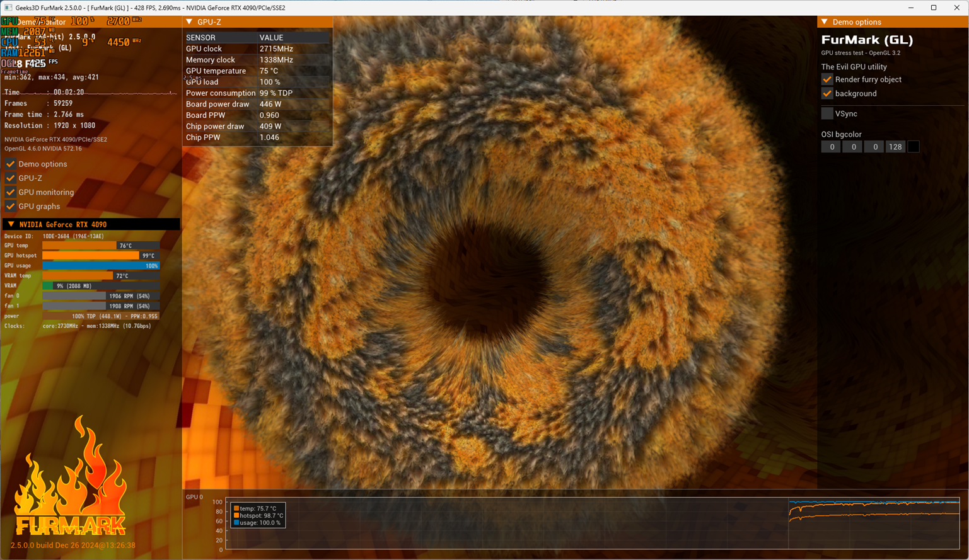Uncheck the background option
Image resolution: width=969 pixels, height=560 pixels.
click(x=827, y=93)
